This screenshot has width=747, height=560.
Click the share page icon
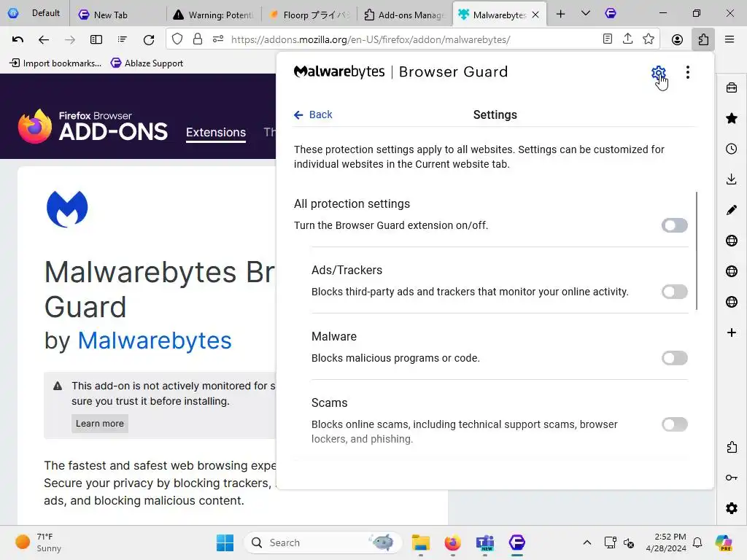coord(627,39)
